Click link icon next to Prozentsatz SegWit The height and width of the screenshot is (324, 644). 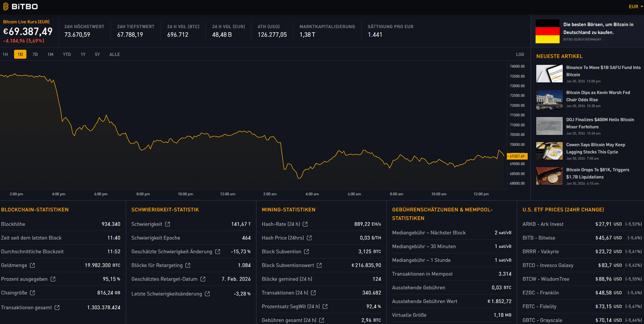(x=325, y=306)
